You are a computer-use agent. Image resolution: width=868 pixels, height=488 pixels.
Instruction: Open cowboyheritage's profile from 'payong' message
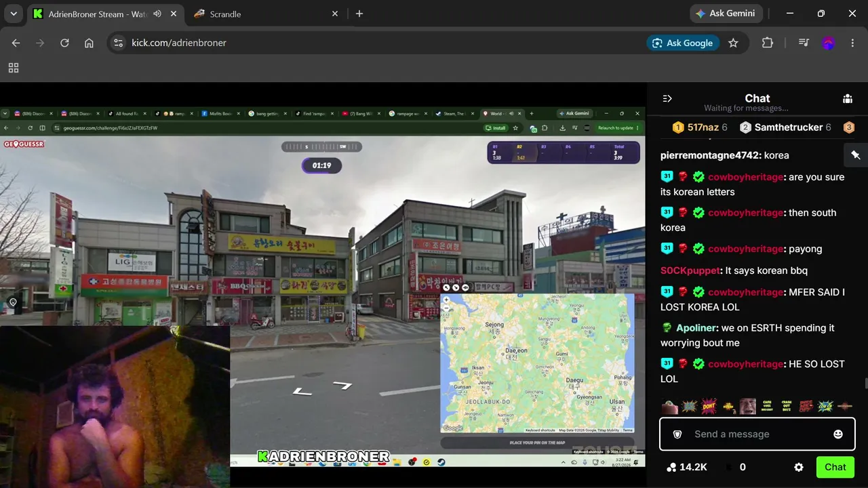coord(746,249)
